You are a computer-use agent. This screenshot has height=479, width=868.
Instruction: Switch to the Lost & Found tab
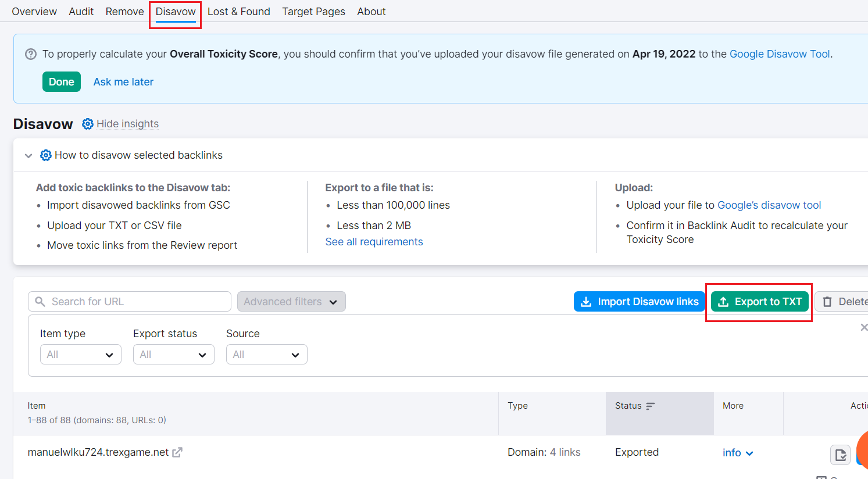(x=238, y=12)
